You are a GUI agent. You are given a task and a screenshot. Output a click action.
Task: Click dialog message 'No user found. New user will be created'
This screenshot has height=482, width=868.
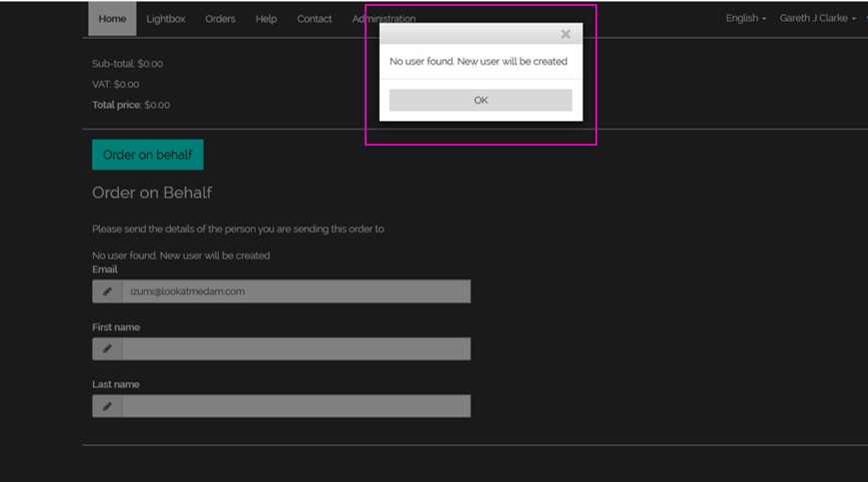coord(478,61)
